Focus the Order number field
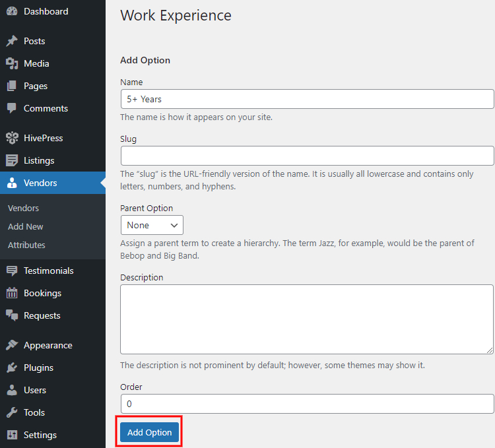The width and height of the screenshot is (495, 448). [x=307, y=404]
